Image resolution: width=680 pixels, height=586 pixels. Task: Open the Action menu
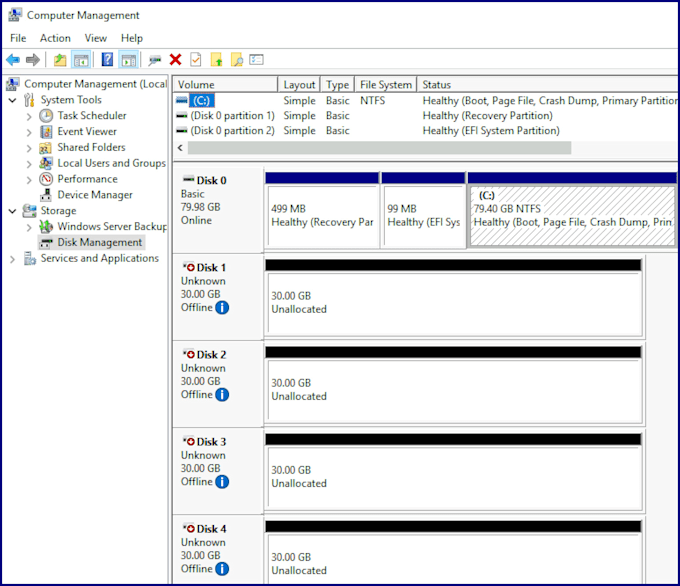tap(55, 38)
